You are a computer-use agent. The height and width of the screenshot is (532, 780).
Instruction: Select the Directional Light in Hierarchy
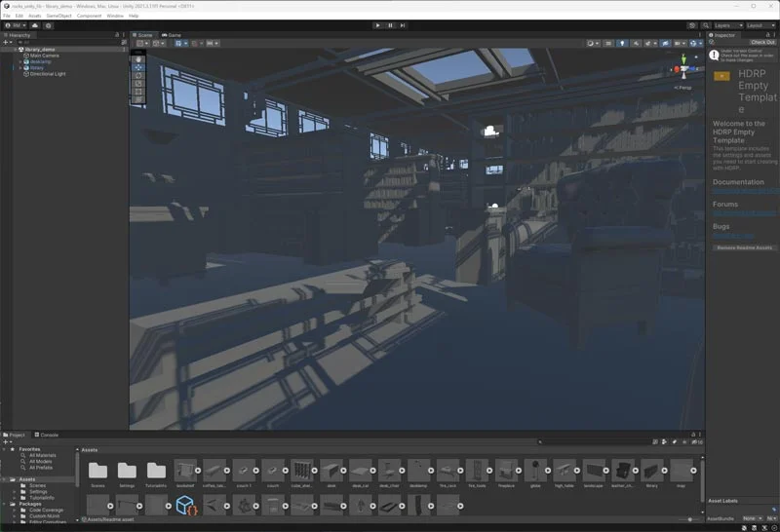pos(48,74)
